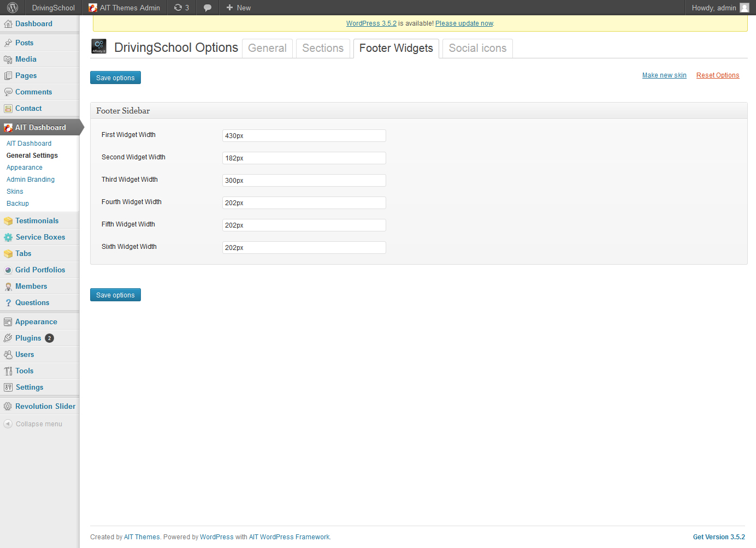The width and height of the screenshot is (756, 548).
Task: Click the admin avatar icon
Action: coord(745,8)
